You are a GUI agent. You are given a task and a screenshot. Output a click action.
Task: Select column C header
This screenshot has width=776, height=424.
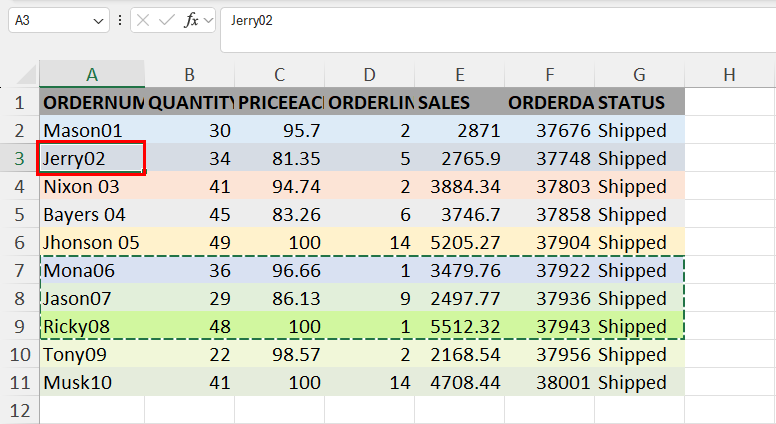coord(280,74)
